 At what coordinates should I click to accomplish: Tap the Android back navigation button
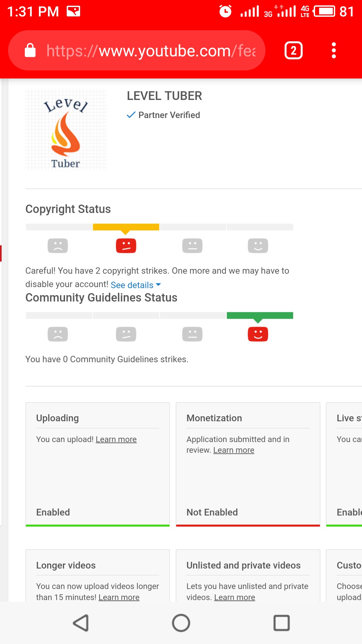[81, 623]
